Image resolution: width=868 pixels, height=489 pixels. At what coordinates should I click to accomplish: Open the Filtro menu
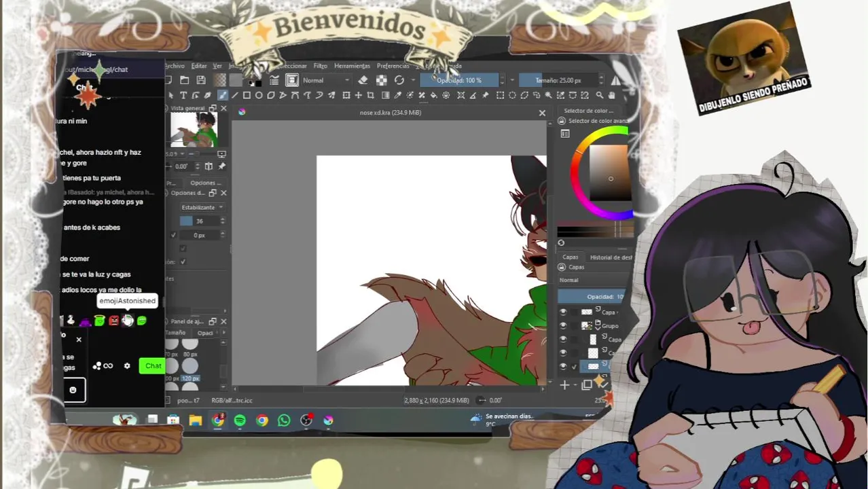point(321,66)
